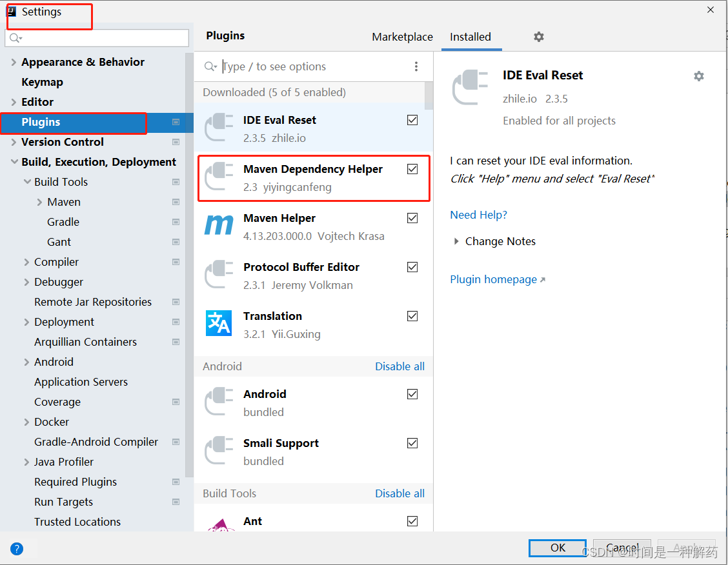Click the plugin list vertical scrollbar
The width and height of the screenshot is (728, 565).
429,95
